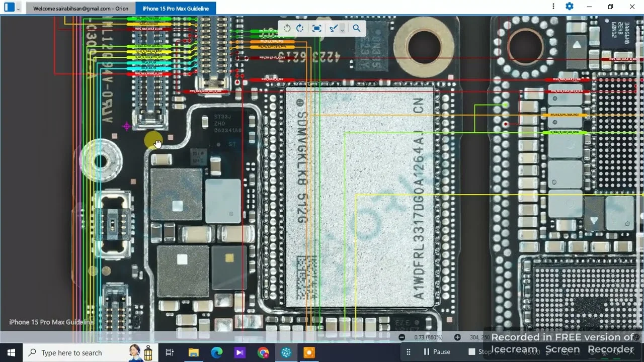Image resolution: width=644 pixels, height=362 pixels.
Task: Open the Windows Start menu
Action: pyautogui.click(x=11, y=352)
